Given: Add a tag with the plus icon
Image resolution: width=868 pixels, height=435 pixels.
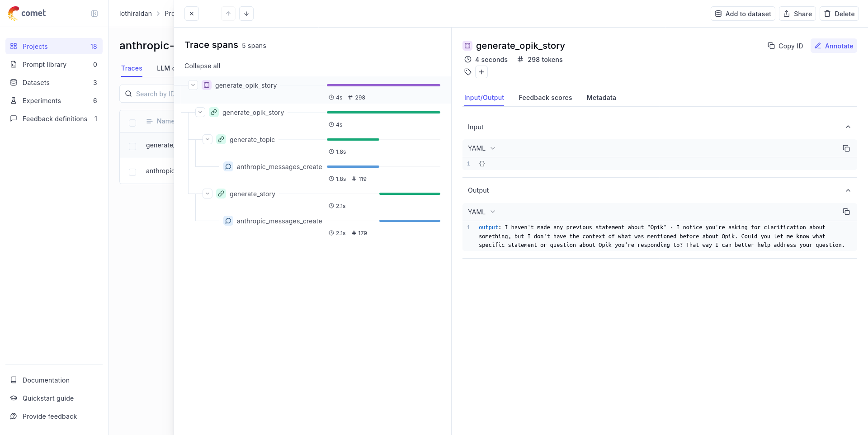Looking at the screenshot, I should [x=481, y=72].
